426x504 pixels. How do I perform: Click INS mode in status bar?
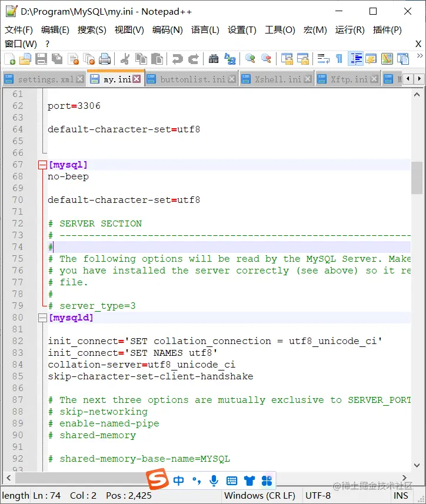[401, 496]
